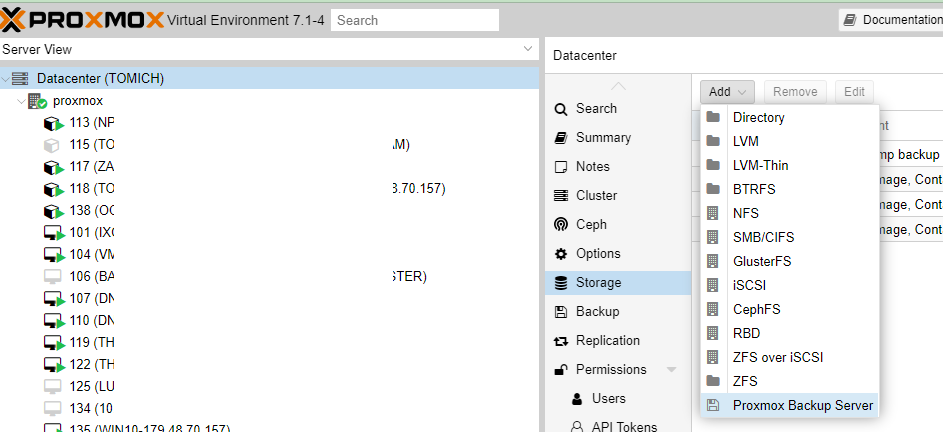Click the Users person icon
This screenshot has height=432, width=943.
[x=577, y=398]
